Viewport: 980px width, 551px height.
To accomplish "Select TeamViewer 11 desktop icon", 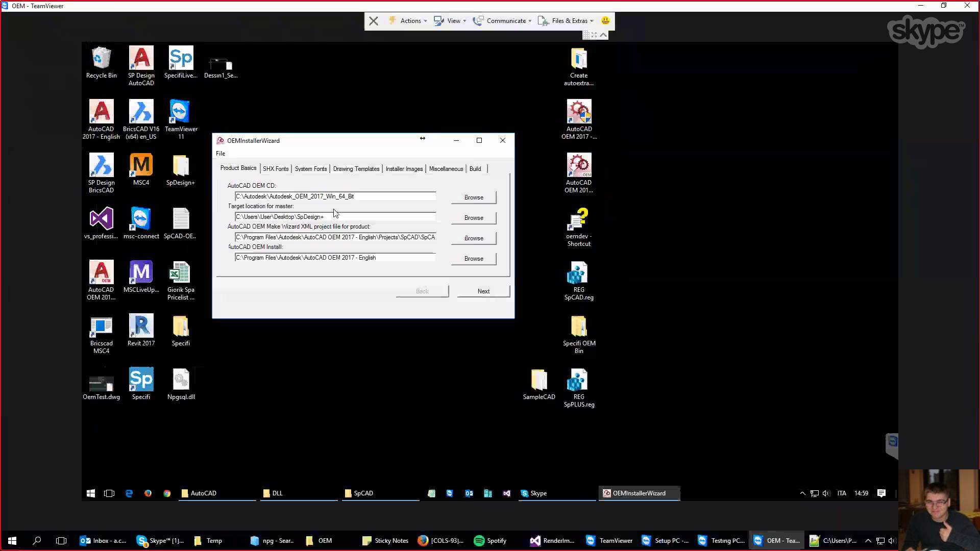I will 181,120.
